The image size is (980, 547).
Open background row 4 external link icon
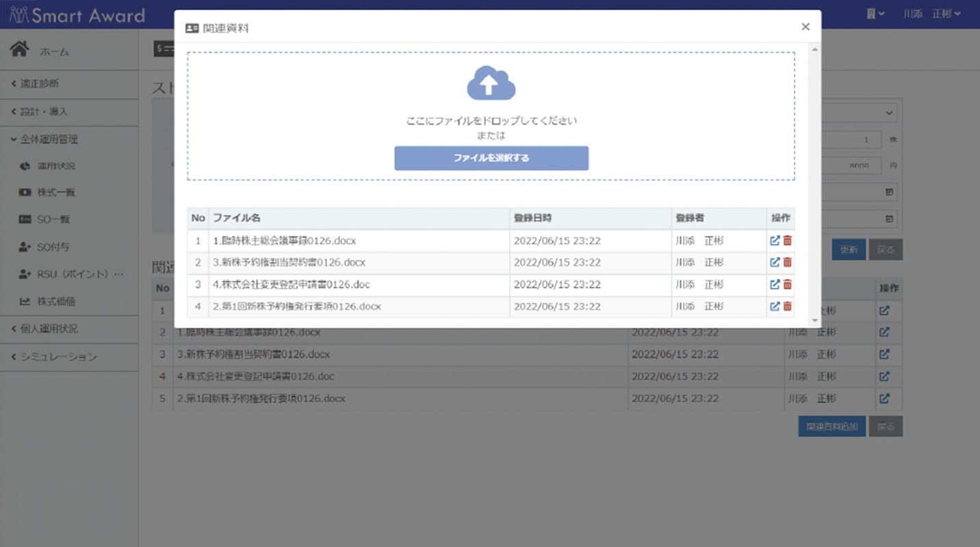[x=884, y=376]
